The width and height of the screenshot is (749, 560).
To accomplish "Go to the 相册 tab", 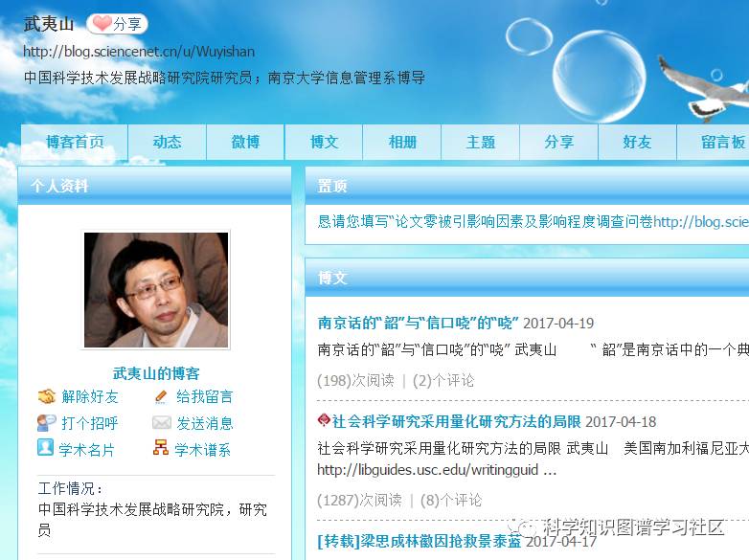I will 402,142.
